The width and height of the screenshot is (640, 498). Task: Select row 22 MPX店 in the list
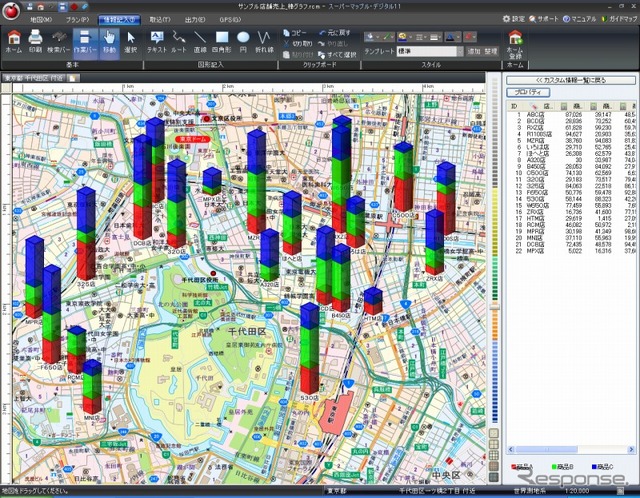click(x=571, y=251)
